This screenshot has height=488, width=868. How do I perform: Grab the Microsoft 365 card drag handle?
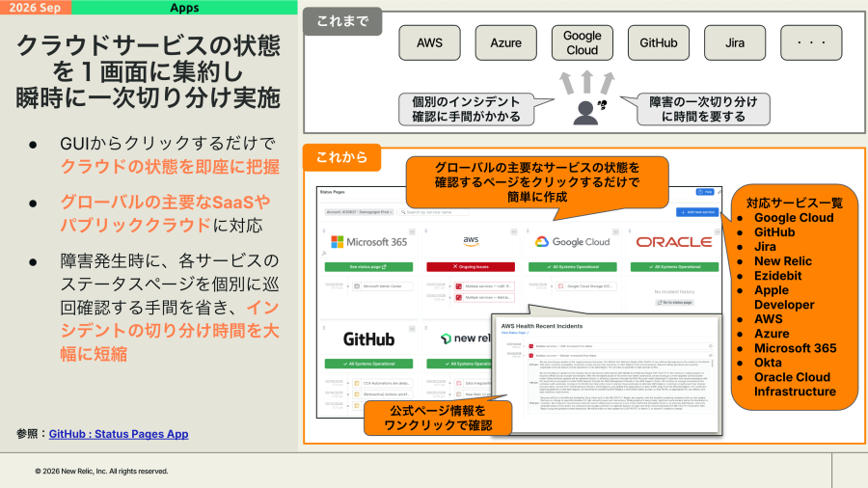coord(324,230)
